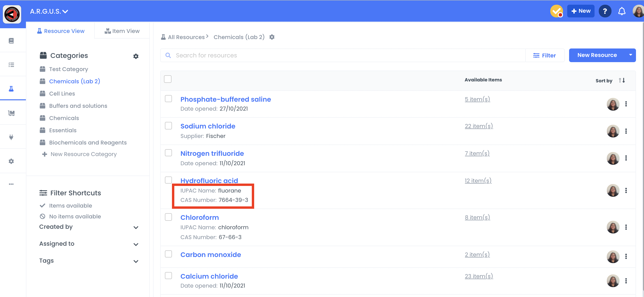Check the Hydrofluoric acid checkbox

click(x=168, y=180)
